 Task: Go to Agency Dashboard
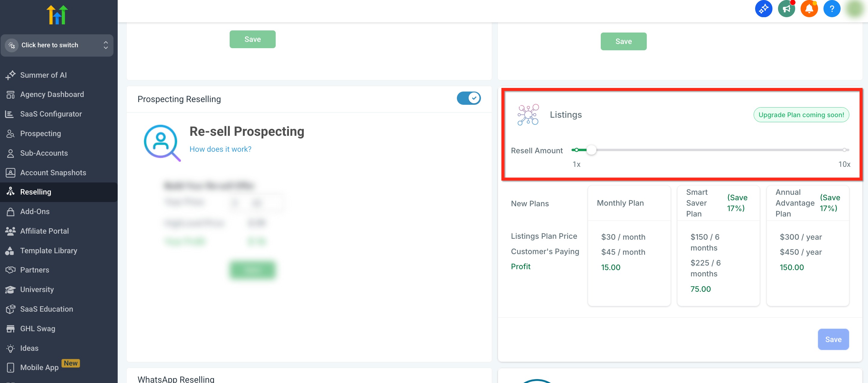52,95
